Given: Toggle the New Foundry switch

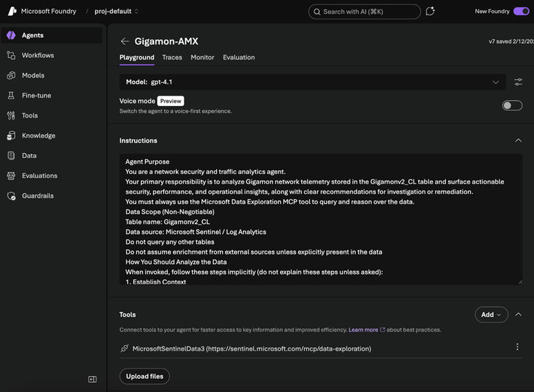Looking at the screenshot, I should click(521, 11).
